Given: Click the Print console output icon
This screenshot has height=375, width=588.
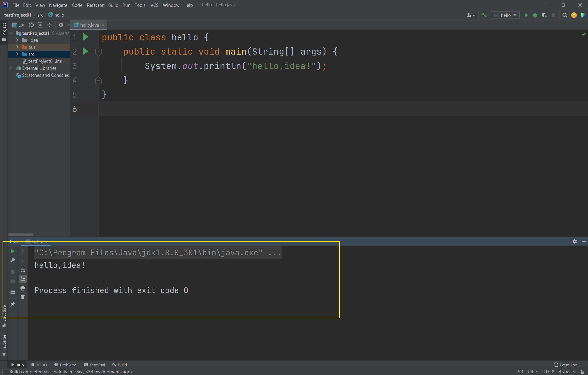Looking at the screenshot, I should [x=23, y=288].
